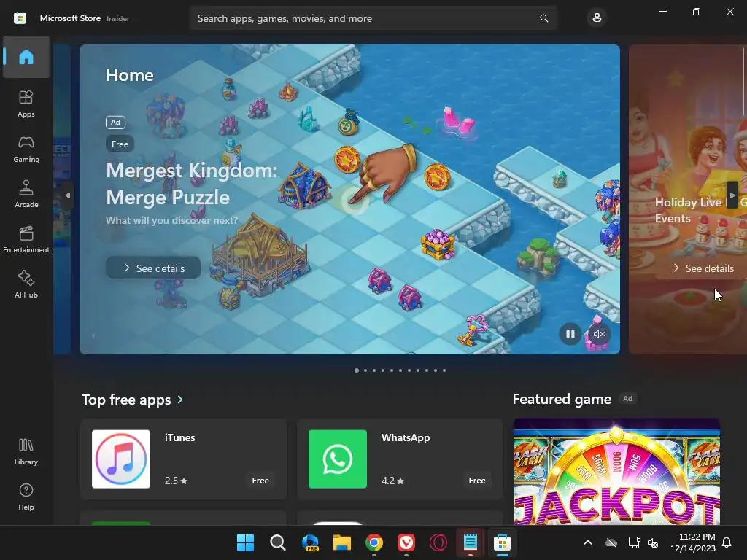
Task: Open the iTunes app card
Action: pyautogui.click(x=183, y=459)
